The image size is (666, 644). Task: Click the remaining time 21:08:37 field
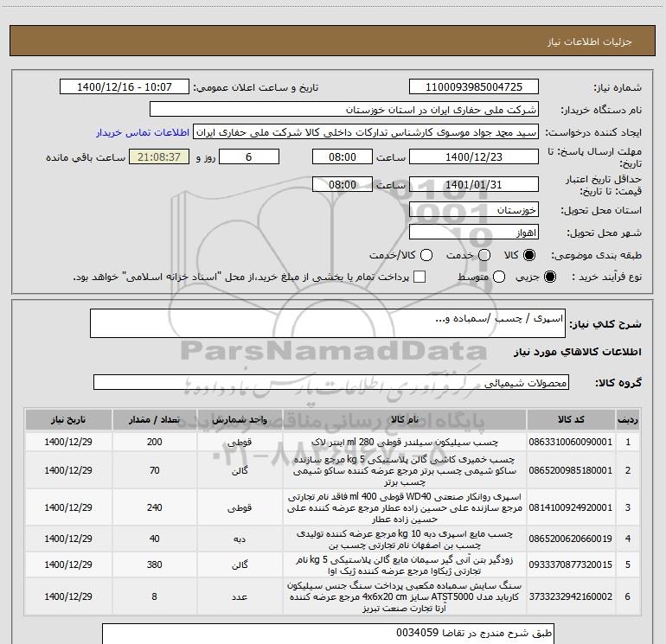[159, 156]
